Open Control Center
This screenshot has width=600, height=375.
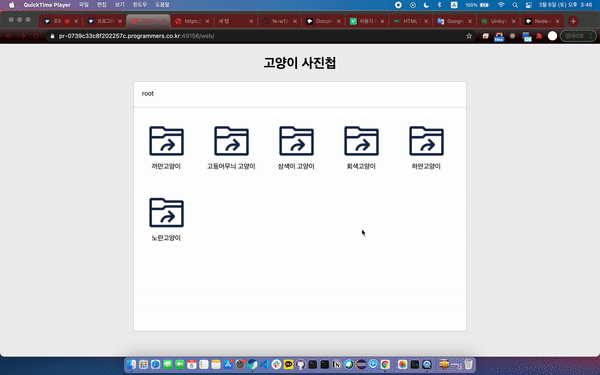point(529,5)
